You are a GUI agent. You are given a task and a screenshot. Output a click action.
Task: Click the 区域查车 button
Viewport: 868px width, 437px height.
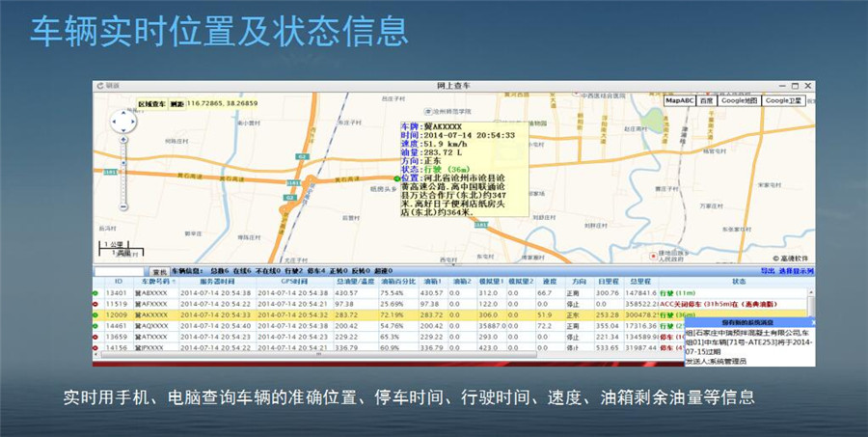point(152,102)
